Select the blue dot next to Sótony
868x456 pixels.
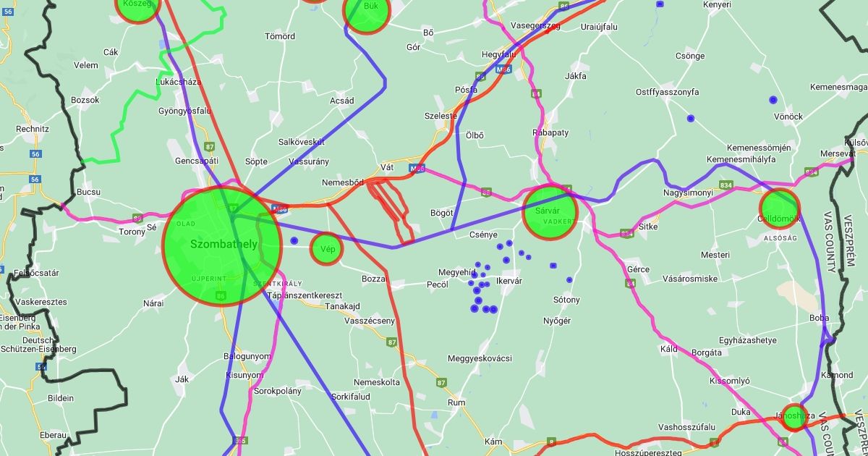569,280
